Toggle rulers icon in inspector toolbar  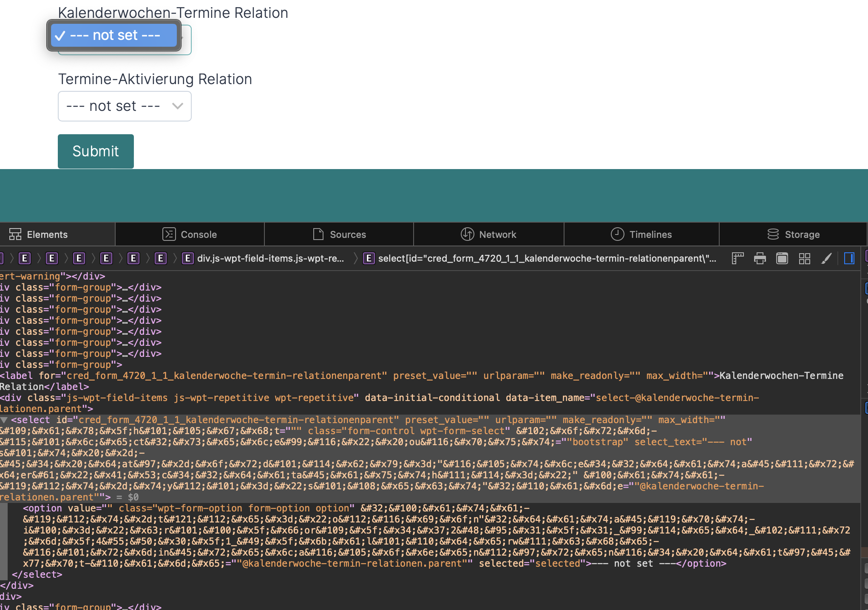pyautogui.click(x=738, y=258)
